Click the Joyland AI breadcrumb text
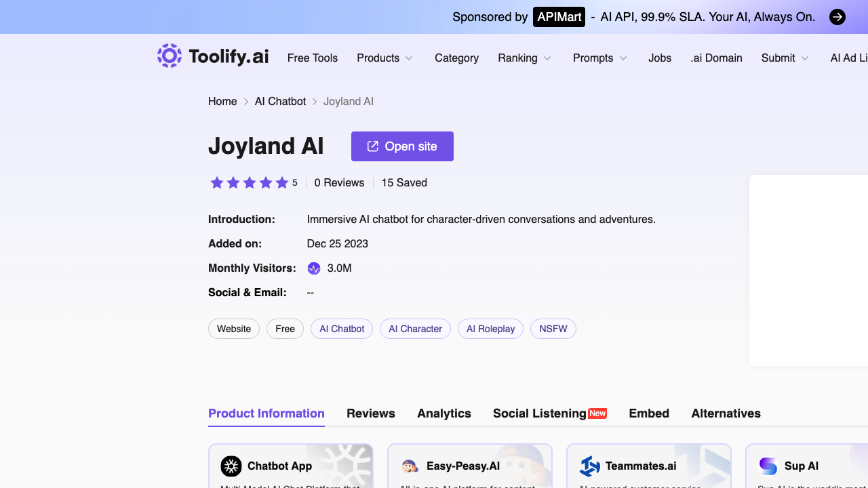This screenshot has height=488, width=868. pyautogui.click(x=349, y=102)
